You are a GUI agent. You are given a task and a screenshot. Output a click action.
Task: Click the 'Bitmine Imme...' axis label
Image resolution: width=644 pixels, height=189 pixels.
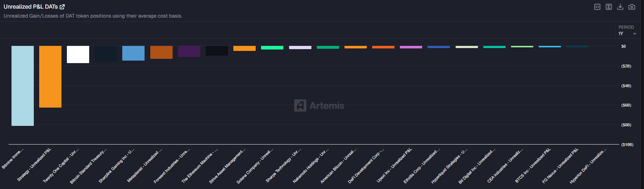tap(13, 158)
